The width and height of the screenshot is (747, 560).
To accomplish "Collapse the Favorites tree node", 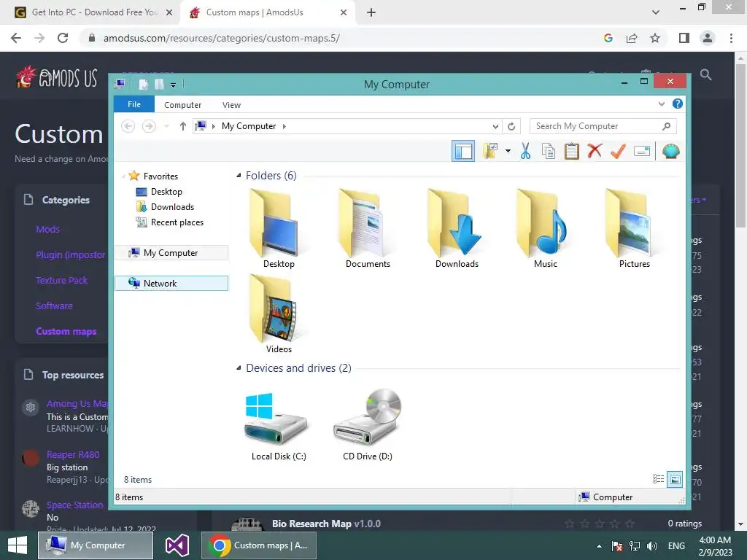I will click(123, 176).
